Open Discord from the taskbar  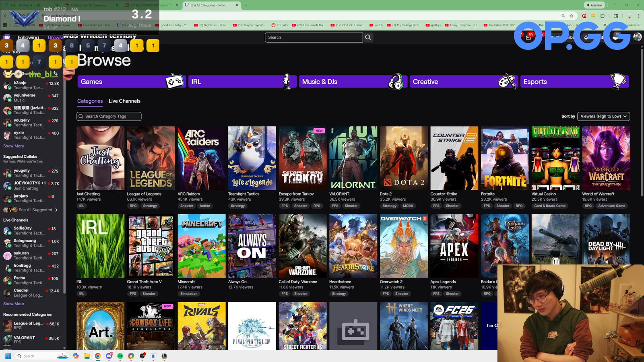[x=109, y=356]
